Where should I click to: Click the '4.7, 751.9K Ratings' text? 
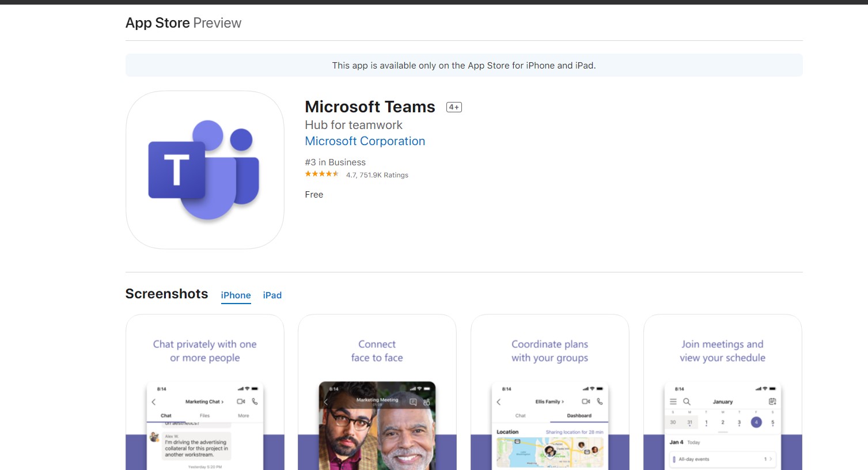coord(377,175)
